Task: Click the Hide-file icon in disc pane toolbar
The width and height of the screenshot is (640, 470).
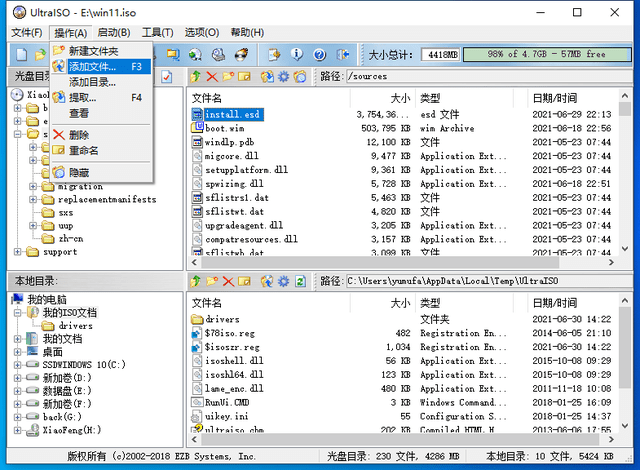Action: click(300, 76)
